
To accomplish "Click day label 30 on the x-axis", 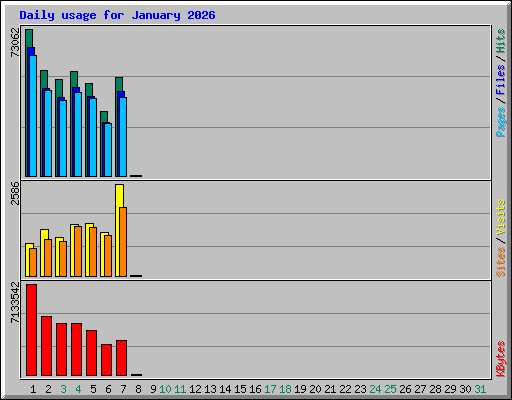I will [x=465, y=389].
